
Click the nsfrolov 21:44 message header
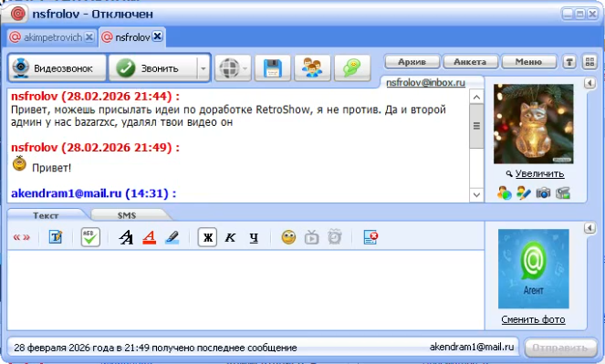coord(95,96)
